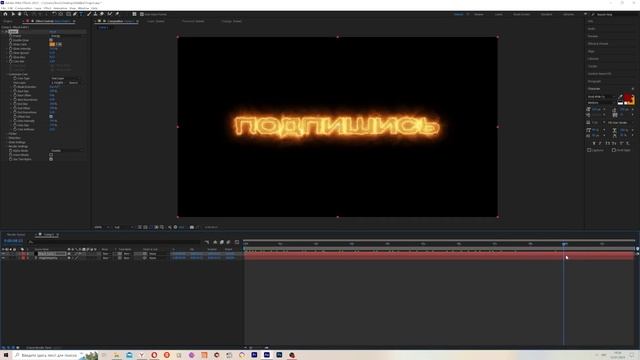Image resolution: width=640 pixels, height=360 pixels.
Task: Open the font family dropdown in Character panel
Action: pyautogui.click(x=602, y=97)
